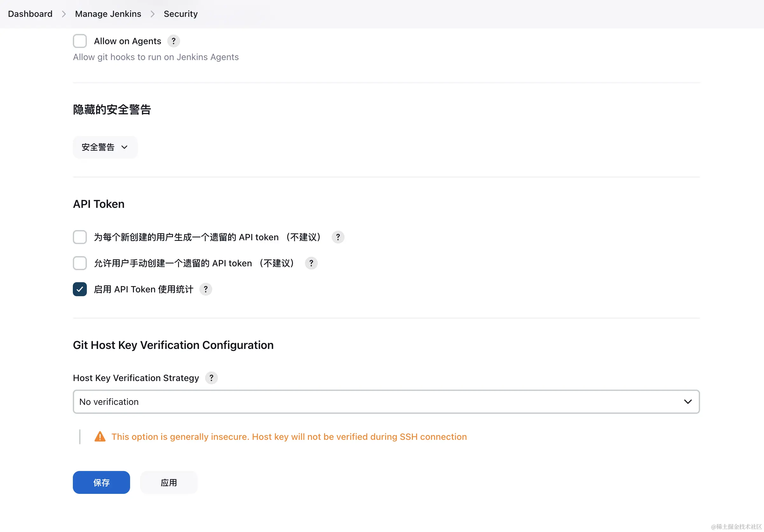Check 允许用户手动创建一个遗留的 API token
This screenshot has width=764, height=532.
[x=80, y=263]
